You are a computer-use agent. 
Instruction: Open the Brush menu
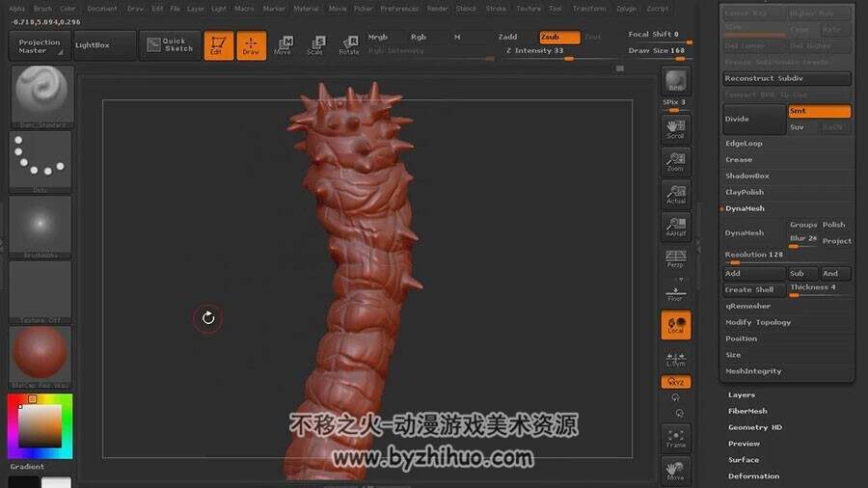pos(42,9)
